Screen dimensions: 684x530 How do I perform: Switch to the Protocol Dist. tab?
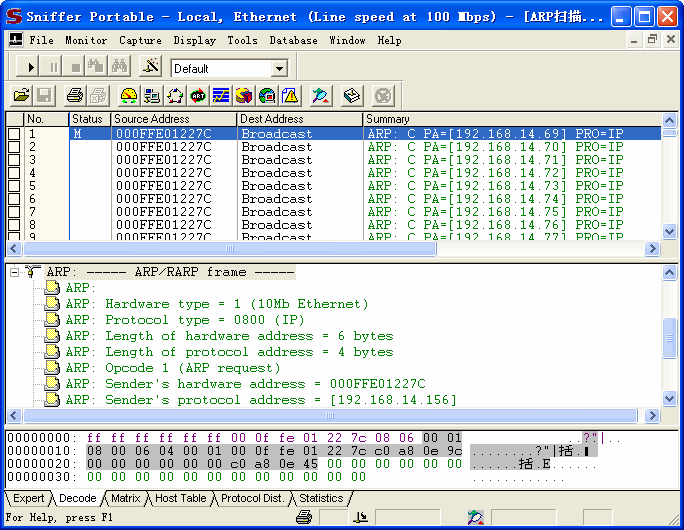pyautogui.click(x=252, y=498)
